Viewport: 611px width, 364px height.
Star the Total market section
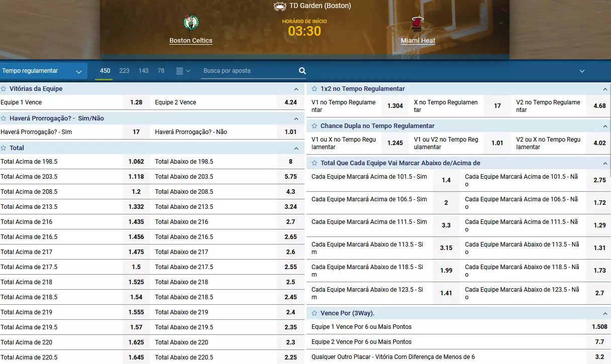coord(4,148)
